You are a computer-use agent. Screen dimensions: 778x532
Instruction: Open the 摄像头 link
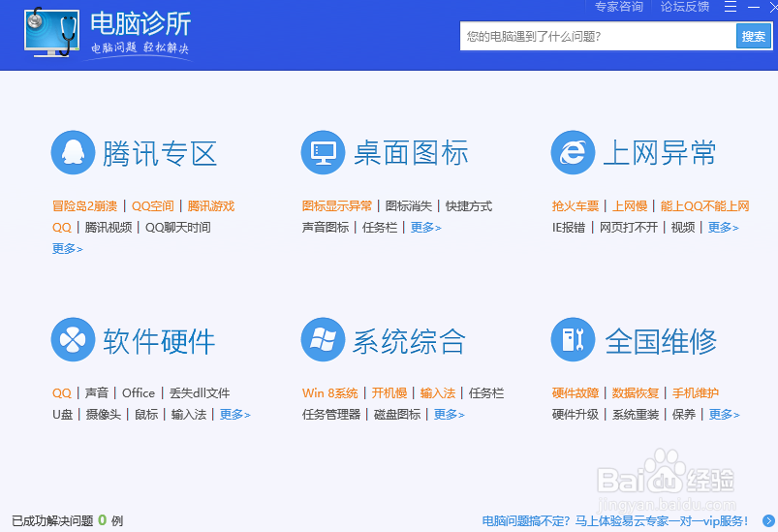coord(104,415)
